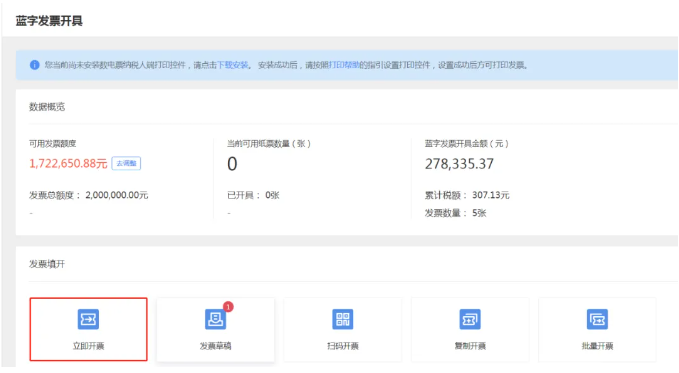Click the 278,335.37 invoice amount value

459,164
